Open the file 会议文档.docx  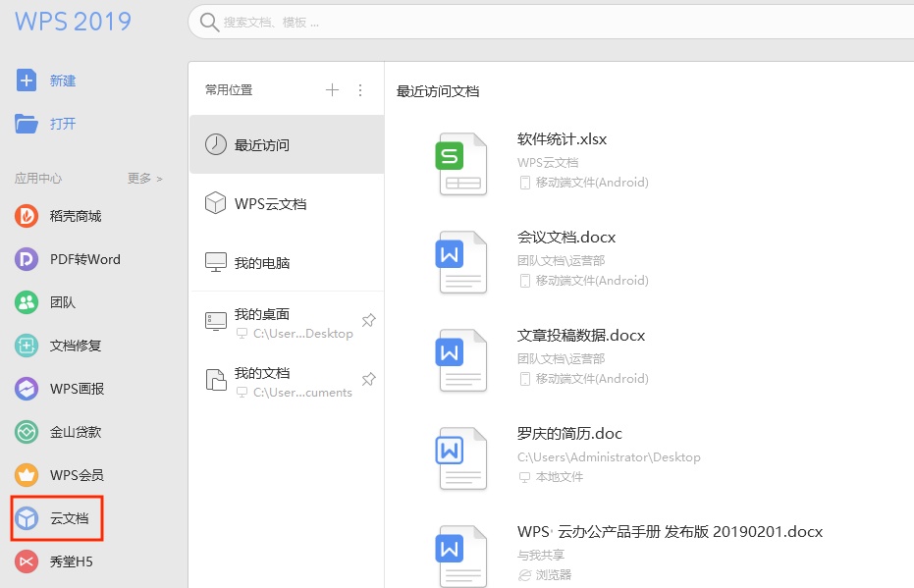(566, 238)
